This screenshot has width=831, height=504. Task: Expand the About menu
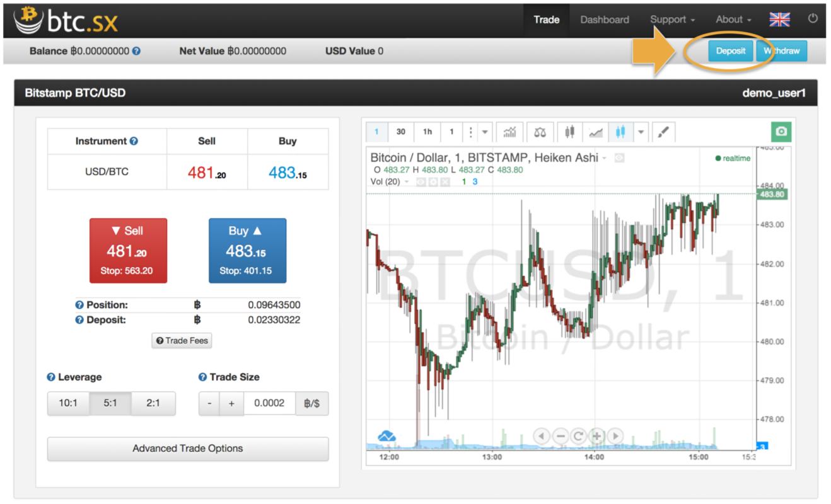[x=733, y=20]
